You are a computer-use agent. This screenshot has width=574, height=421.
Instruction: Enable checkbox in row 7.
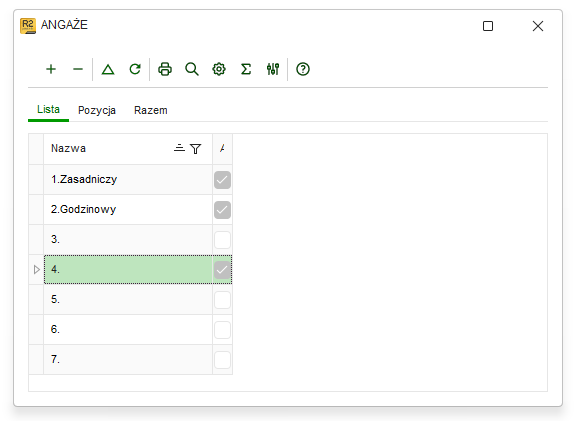point(222,360)
